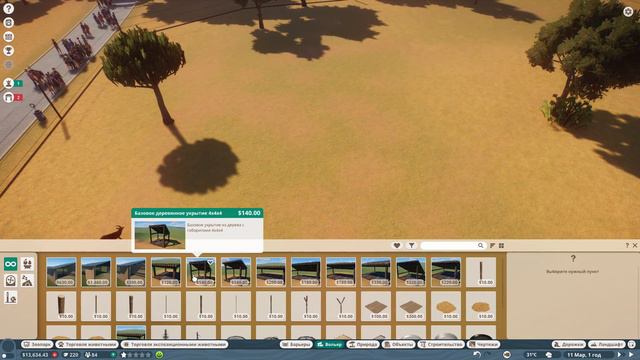This screenshot has height=360, width=640.
Task: Click the undo arrow icon
Action: (x=476, y=355)
